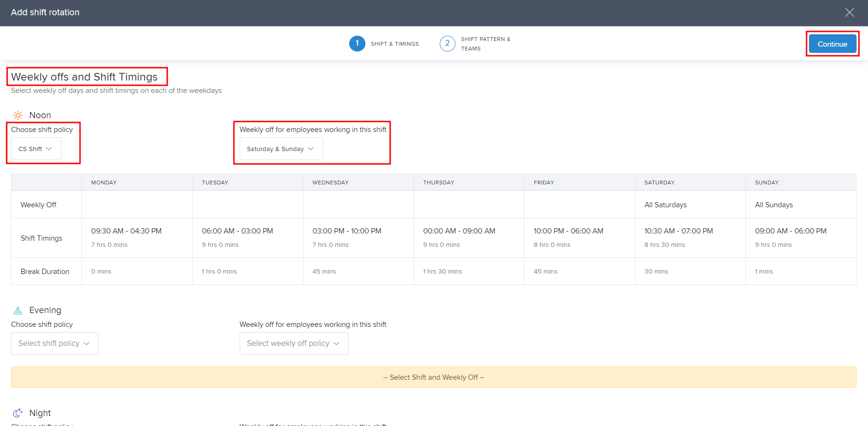Open Evening's Select shift policy dropdown
The height and width of the screenshot is (426, 868).
(x=54, y=344)
